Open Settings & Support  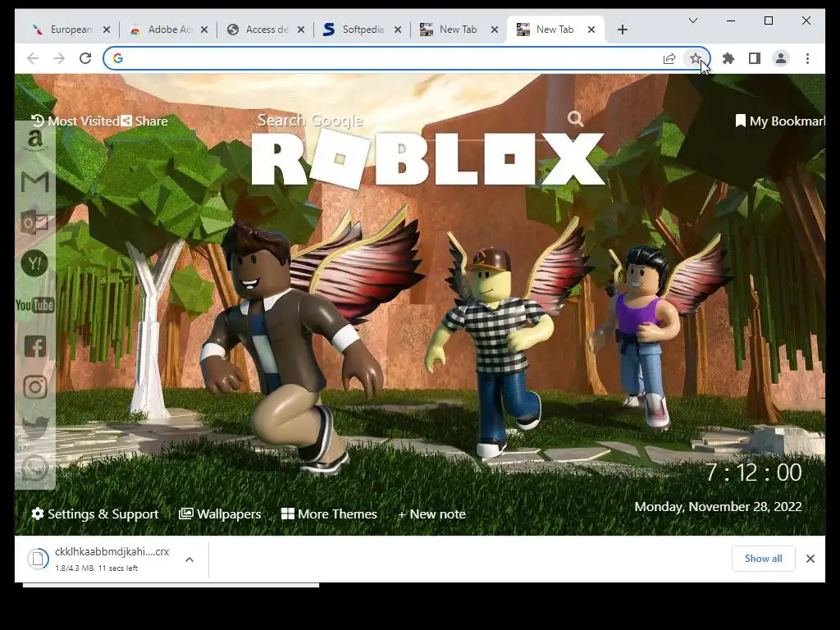95,514
